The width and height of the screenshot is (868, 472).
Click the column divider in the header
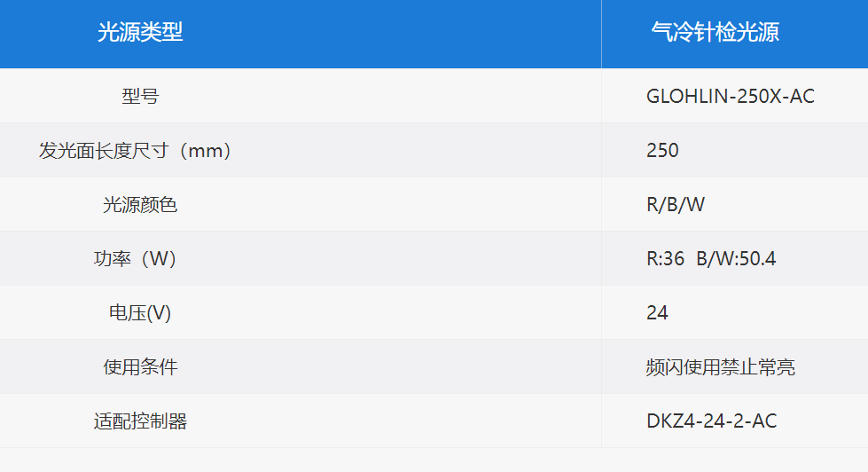(x=601, y=34)
